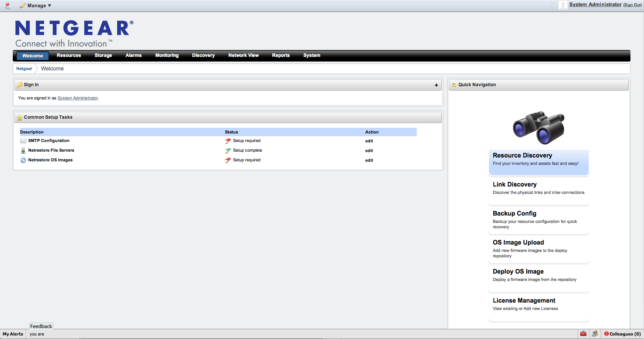Click the network users icon in bottom bar

[595, 334]
